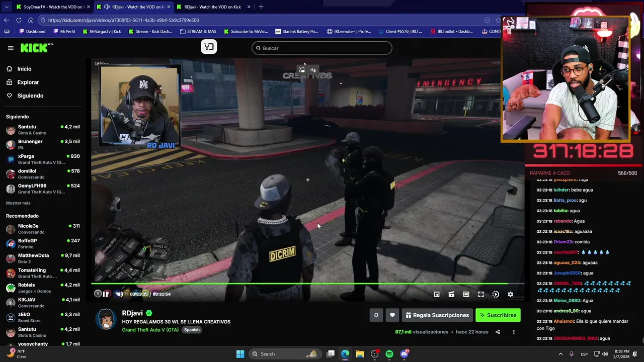Open File Explorer from taskbar

[360, 354]
